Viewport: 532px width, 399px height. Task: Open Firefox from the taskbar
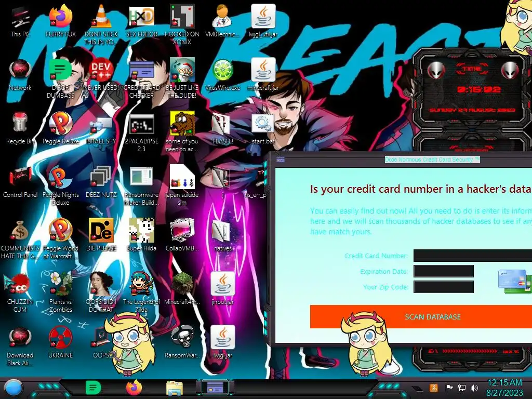[x=134, y=388]
